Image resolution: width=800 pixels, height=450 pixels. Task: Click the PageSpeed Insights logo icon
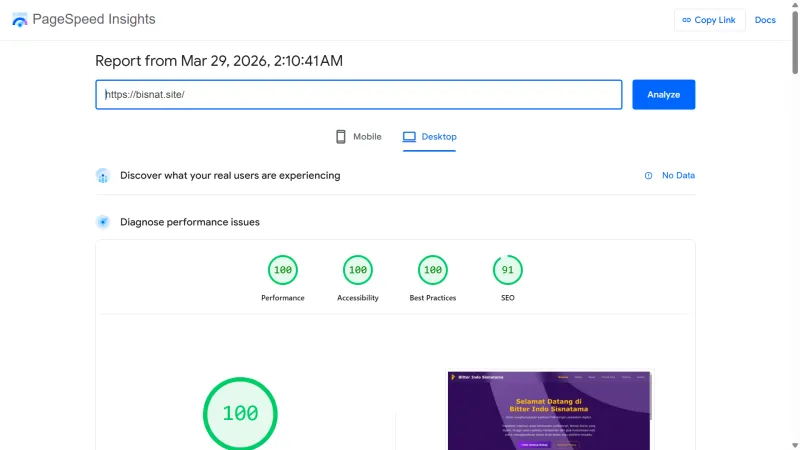pyautogui.click(x=19, y=20)
